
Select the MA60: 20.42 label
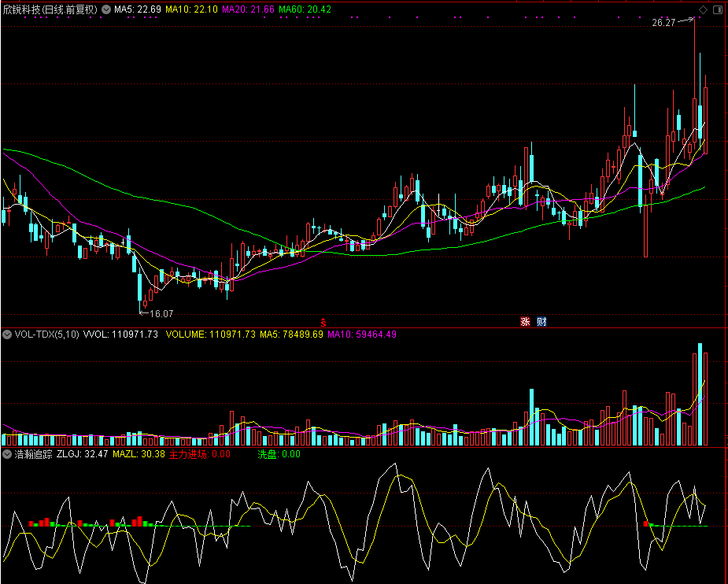click(305, 9)
